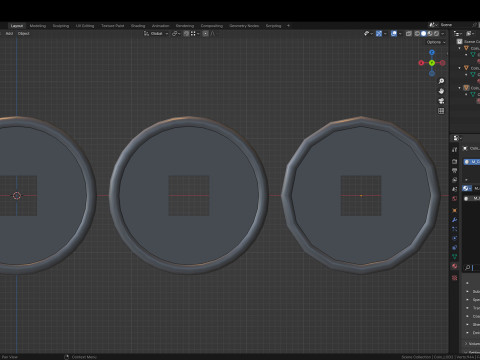The width and height of the screenshot is (480, 360).
Task: Select rendered viewport shading
Action: pos(436,34)
